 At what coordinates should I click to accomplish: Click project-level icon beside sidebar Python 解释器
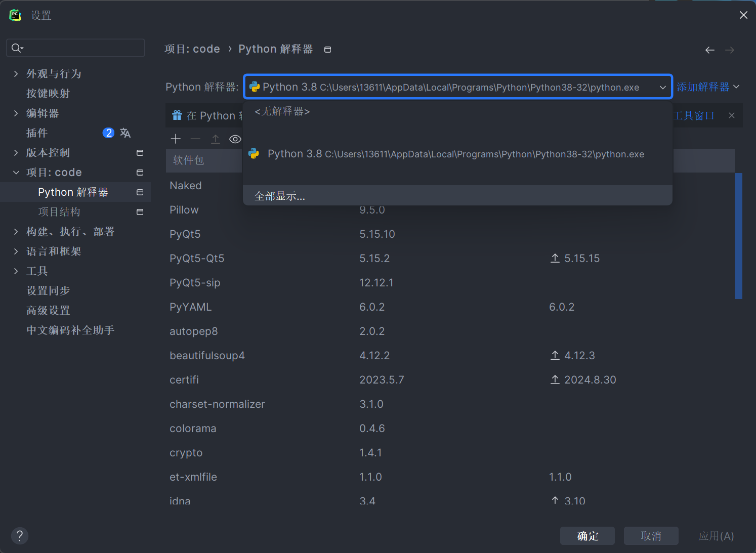[140, 192]
